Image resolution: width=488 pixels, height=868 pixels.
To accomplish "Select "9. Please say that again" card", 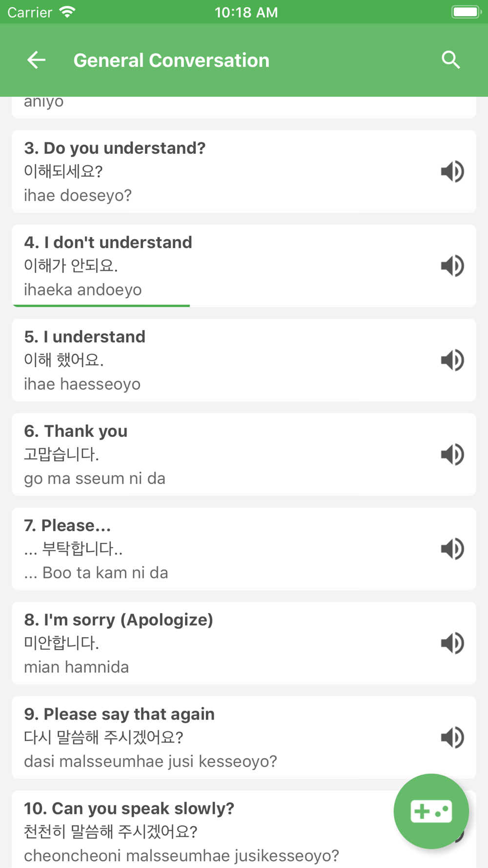I will [x=244, y=737].
